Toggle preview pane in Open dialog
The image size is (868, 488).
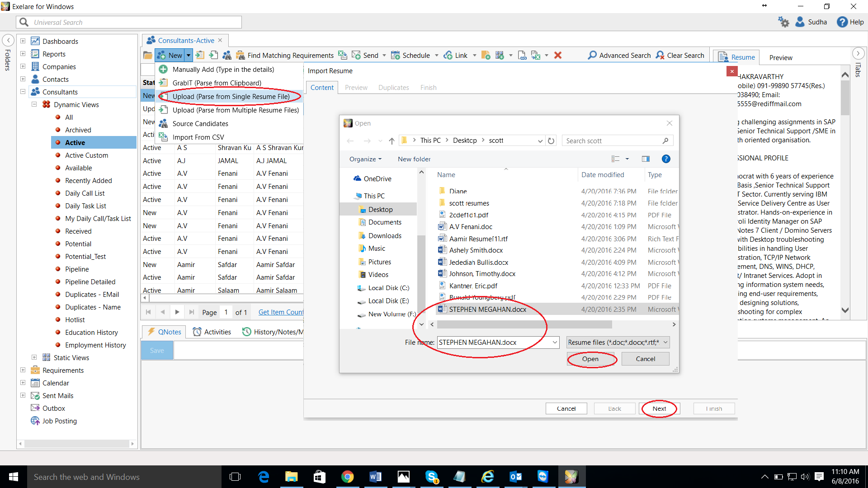tap(646, 159)
